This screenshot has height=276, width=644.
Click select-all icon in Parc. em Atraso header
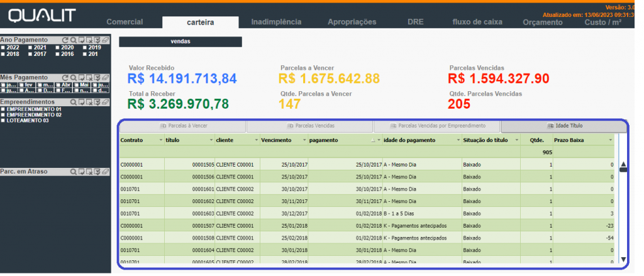tap(97, 172)
